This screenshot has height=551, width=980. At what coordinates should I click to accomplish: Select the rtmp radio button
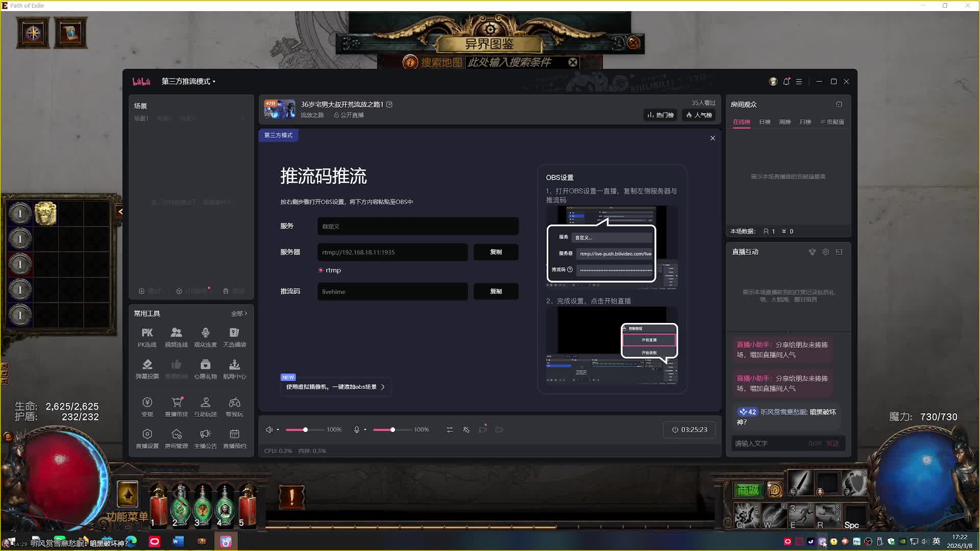point(321,270)
